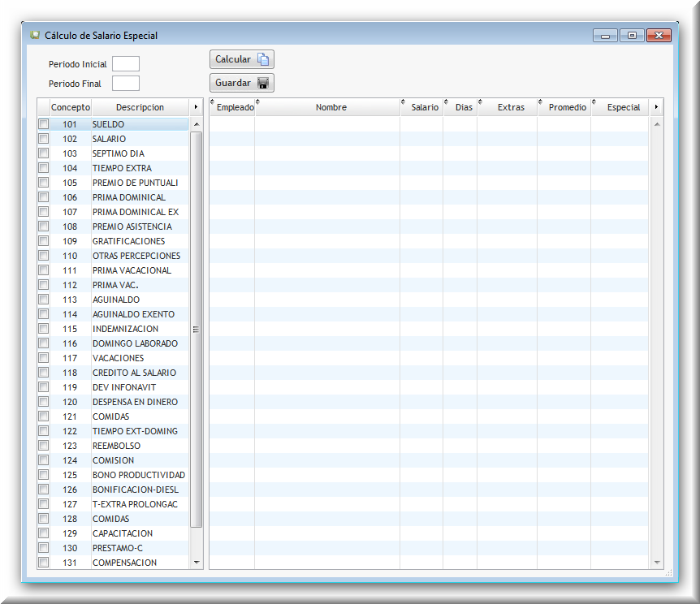Select the REEMBOLSO row
This screenshot has height=604, width=700.
tap(114, 446)
